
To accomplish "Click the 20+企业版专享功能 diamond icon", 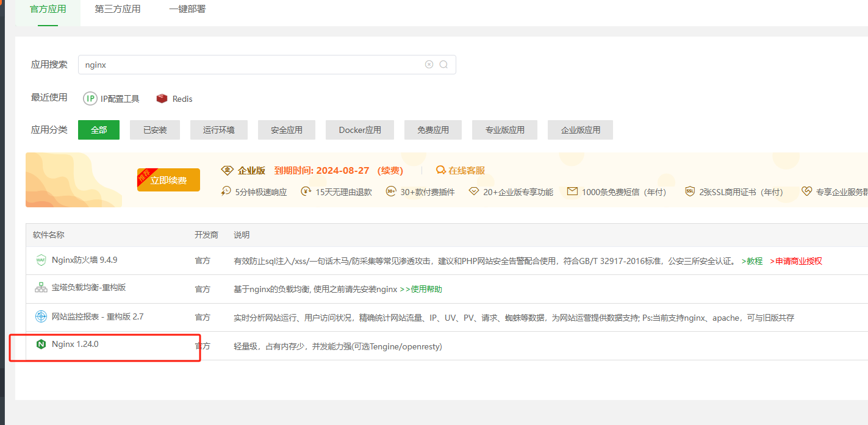I will 474,191.
